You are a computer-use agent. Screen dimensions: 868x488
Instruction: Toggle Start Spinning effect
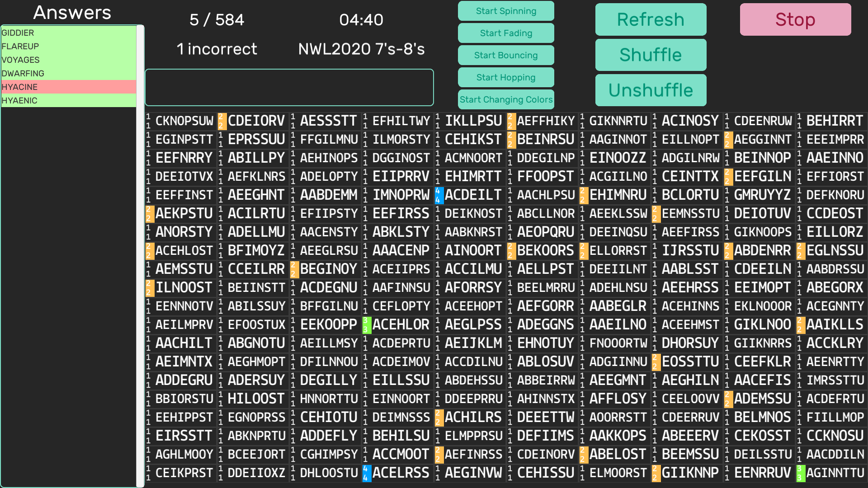(506, 11)
